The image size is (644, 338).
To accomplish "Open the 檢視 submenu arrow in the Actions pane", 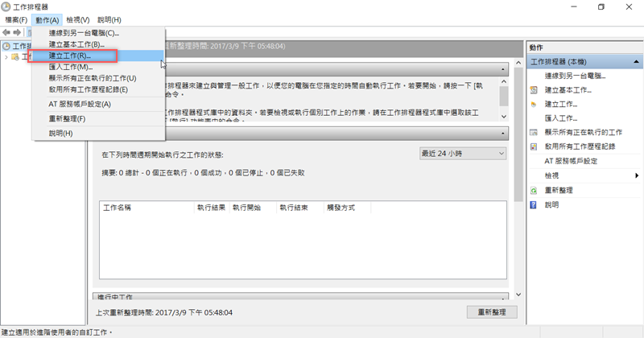I will [637, 175].
